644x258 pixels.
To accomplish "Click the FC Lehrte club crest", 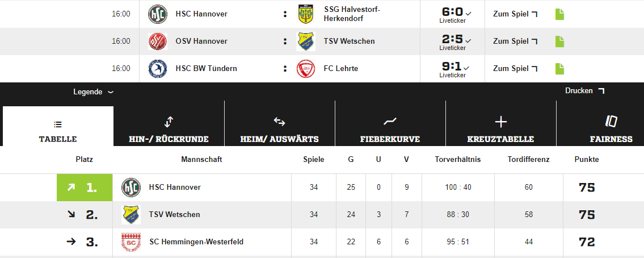I will [x=306, y=69].
